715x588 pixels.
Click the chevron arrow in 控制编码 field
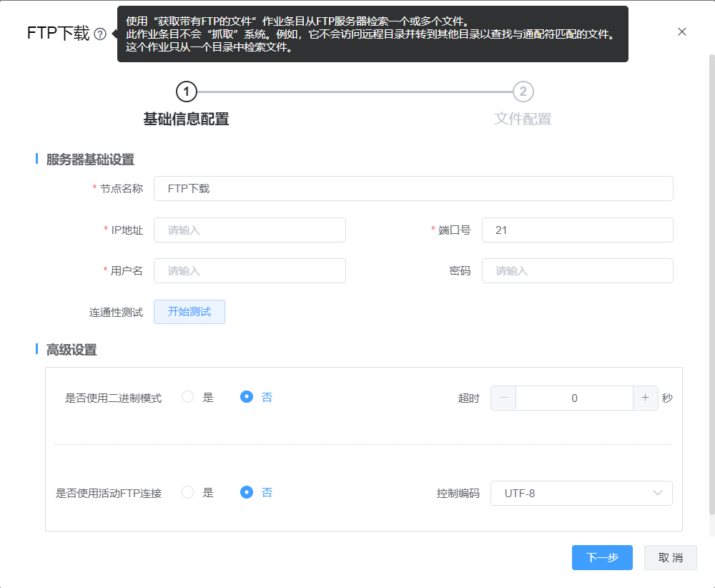point(658,493)
